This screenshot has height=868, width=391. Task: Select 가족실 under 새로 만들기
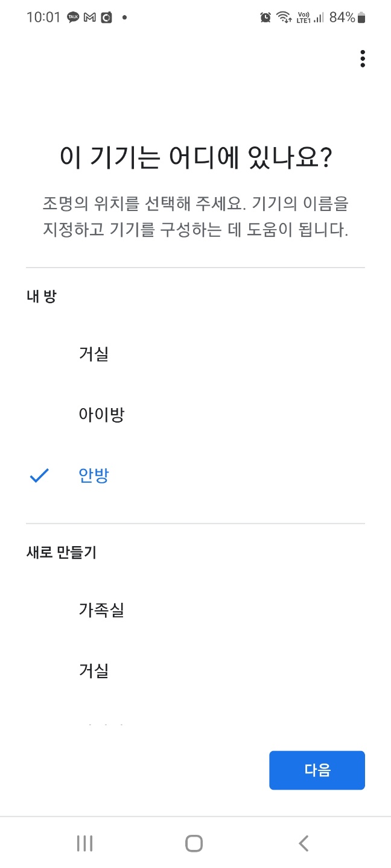pos(101,610)
